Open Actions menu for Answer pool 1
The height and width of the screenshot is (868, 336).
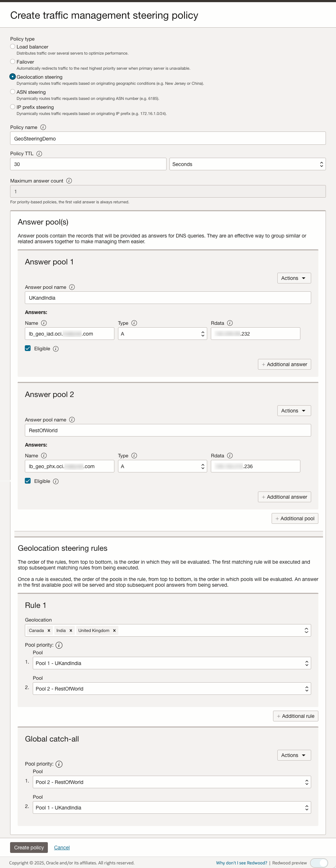(x=294, y=278)
